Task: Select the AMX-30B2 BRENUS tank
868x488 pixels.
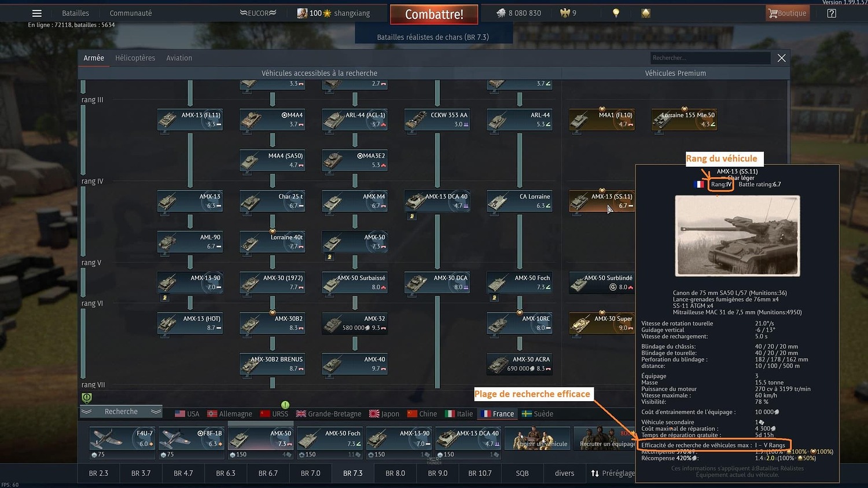Action: (273, 364)
